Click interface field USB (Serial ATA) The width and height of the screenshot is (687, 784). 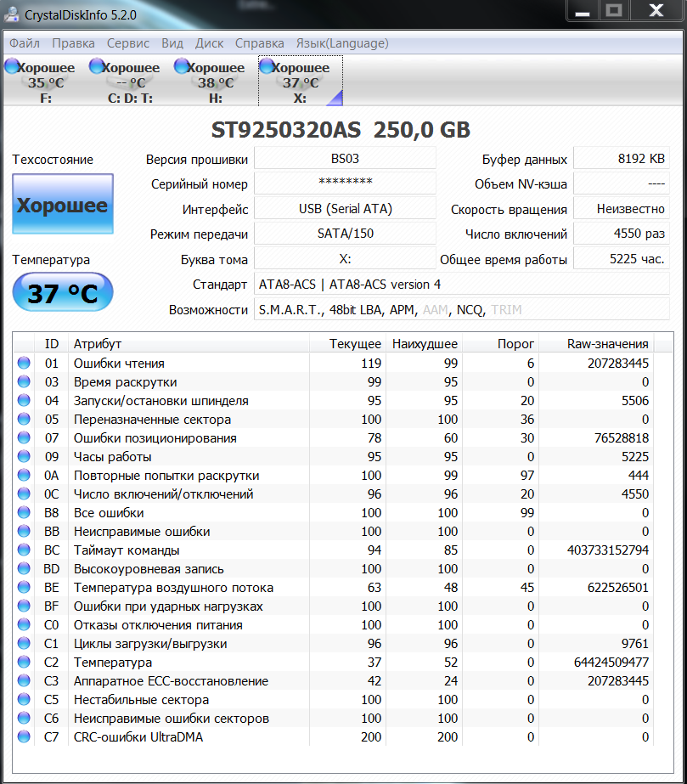pyautogui.click(x=345, y=208)
